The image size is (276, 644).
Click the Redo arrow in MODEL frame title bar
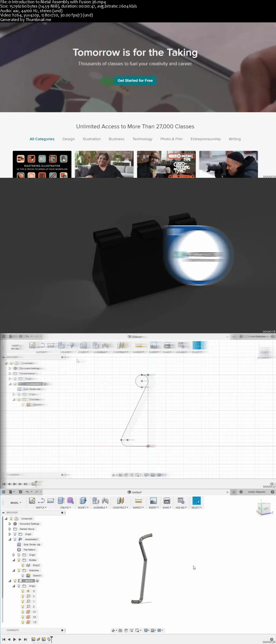37,492
